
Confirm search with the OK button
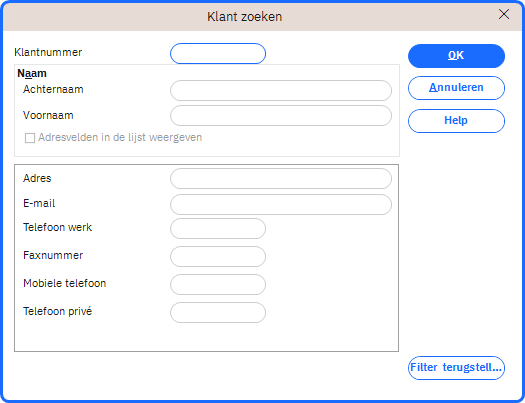[456, 56]
